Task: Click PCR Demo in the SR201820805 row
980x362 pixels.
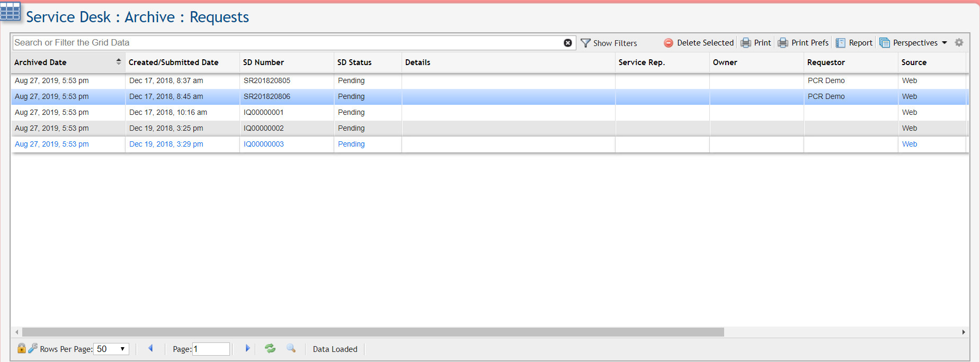Action: 826,80
